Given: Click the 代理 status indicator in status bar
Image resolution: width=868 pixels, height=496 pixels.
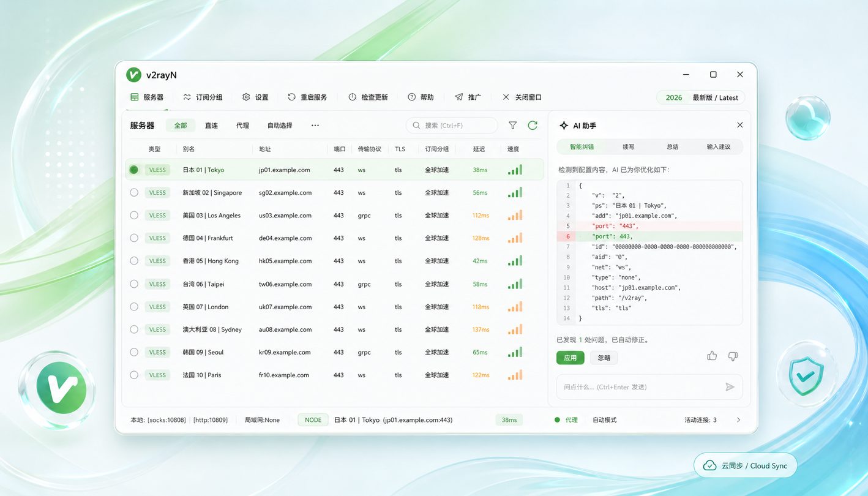Looking at the screenshot, I should [x=566, y=420].
